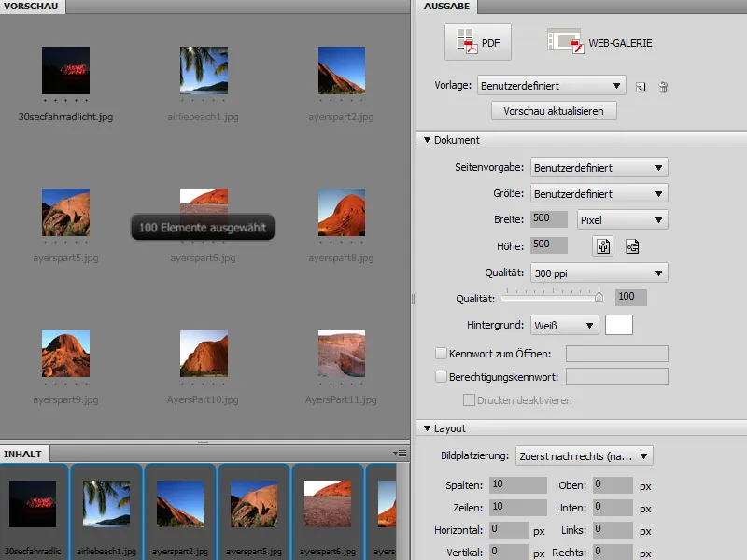Click the trash icon to delete template
The image size is (747, 560).
coord(663,87)
